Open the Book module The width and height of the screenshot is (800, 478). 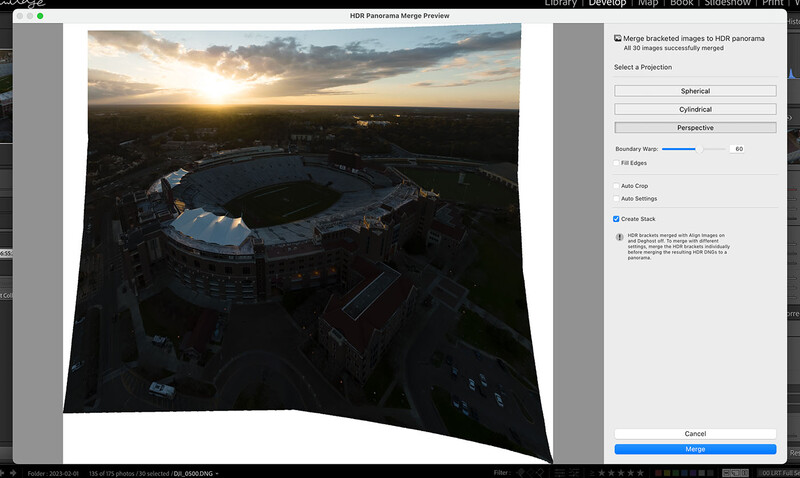click(682, 3)
